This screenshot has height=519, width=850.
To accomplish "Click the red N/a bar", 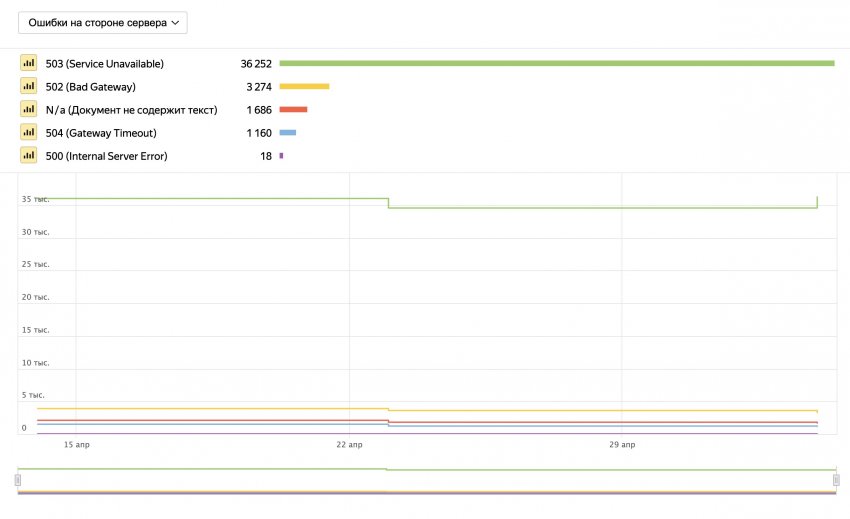I will (293, 109).
